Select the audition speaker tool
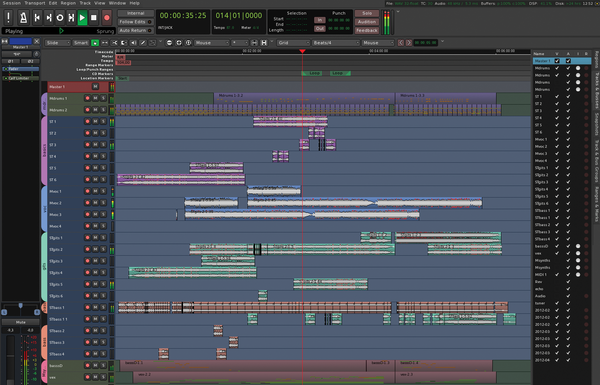 (x=133, y=43)
